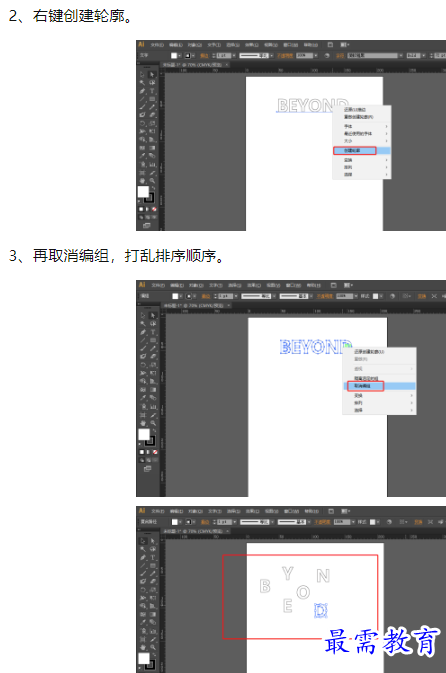Choose the Blend tool in the scattered-letters screenshot
Viewport: 446px width, 673px height.
[x=152, y=623]
